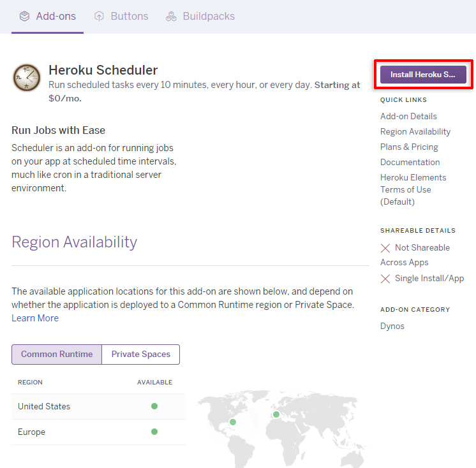
Task: Click the green dot for Europe
Action: pos(154,432)
